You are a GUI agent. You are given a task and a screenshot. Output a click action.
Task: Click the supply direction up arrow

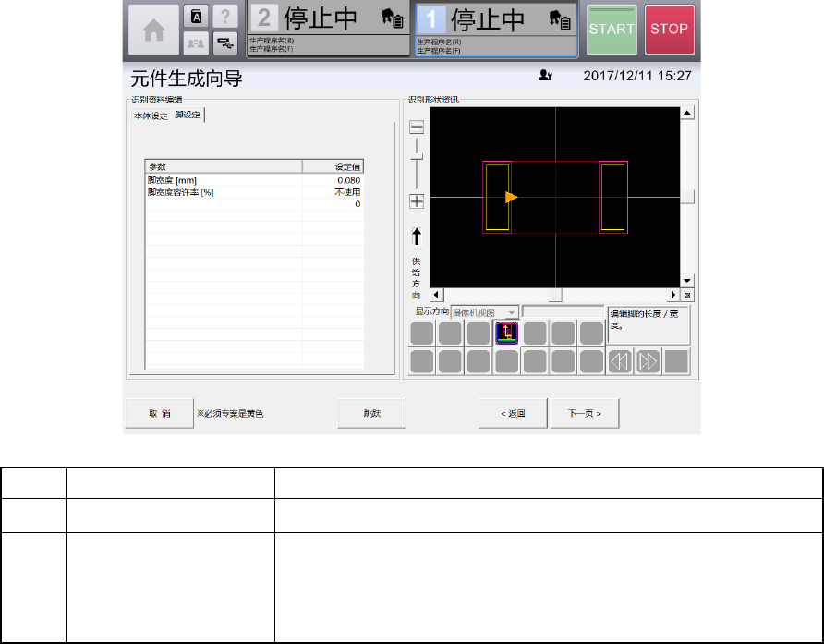coord(417,236)
